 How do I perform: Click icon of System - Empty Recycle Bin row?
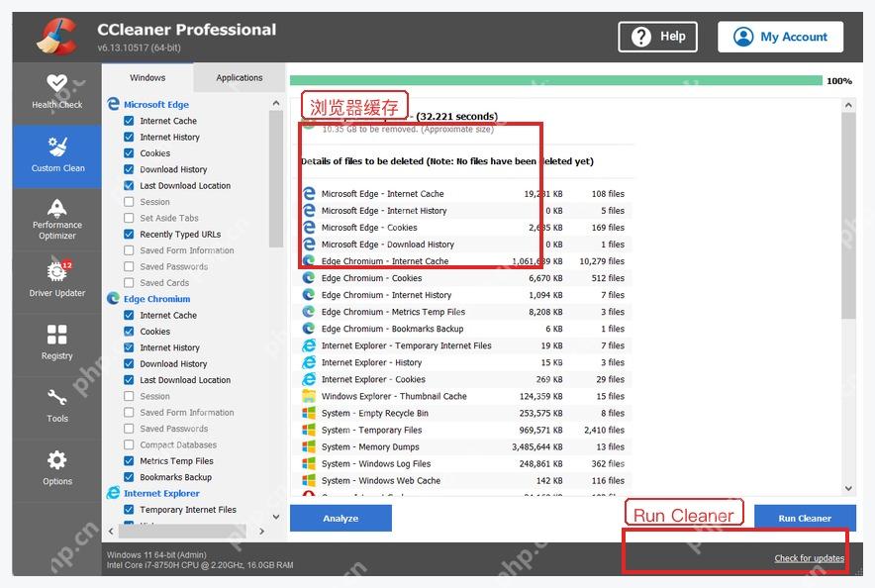309,413
